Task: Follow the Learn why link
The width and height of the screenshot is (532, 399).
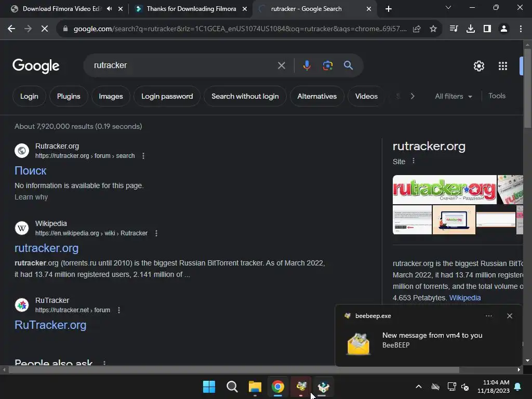Action: tap(31, 197)
